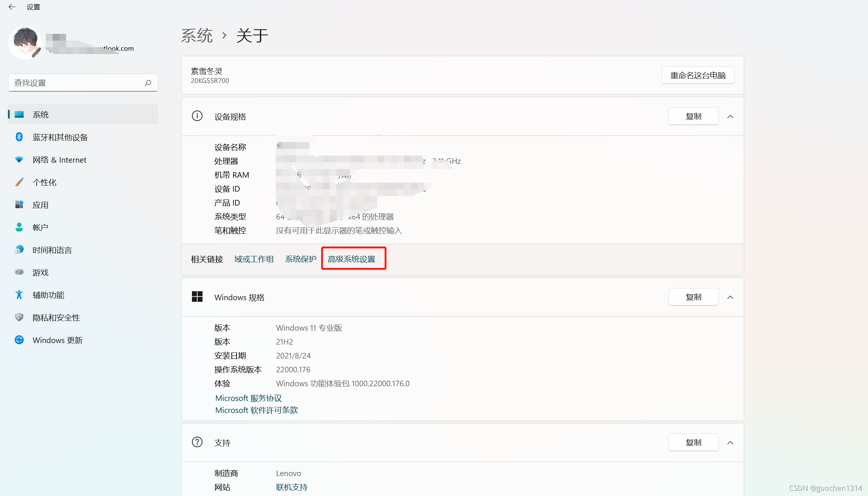
Task: Select the 游戏 gaming icon
Action: 19,272
